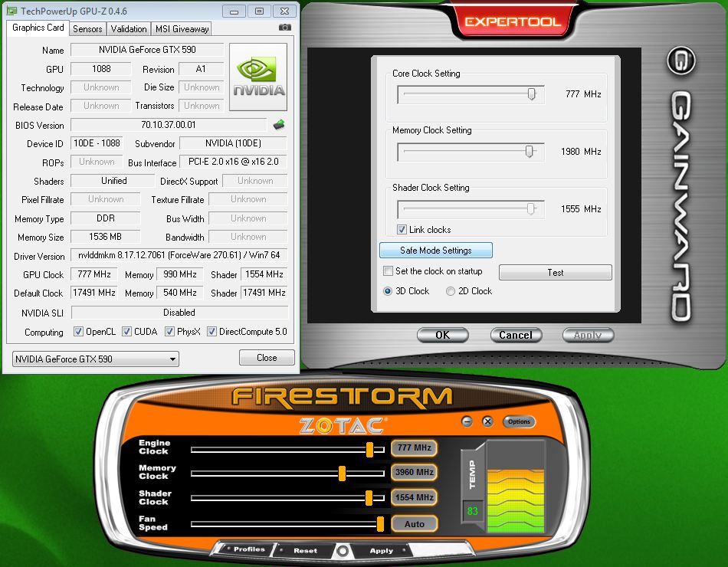Image resolution: width=728 pixels, height=567 pixels.
Task: Click the Bus Interface PCI-E 2.0 field
Action: point(234,162)
